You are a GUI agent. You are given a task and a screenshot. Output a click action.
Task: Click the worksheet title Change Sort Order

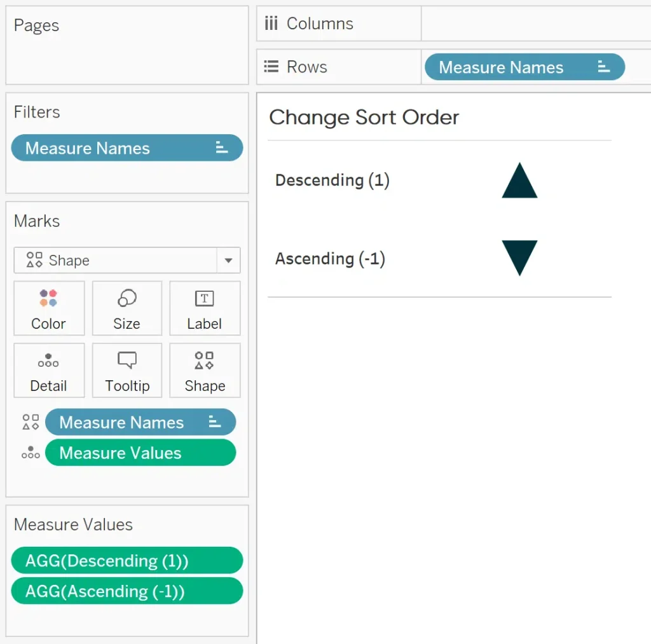(364, 117)
